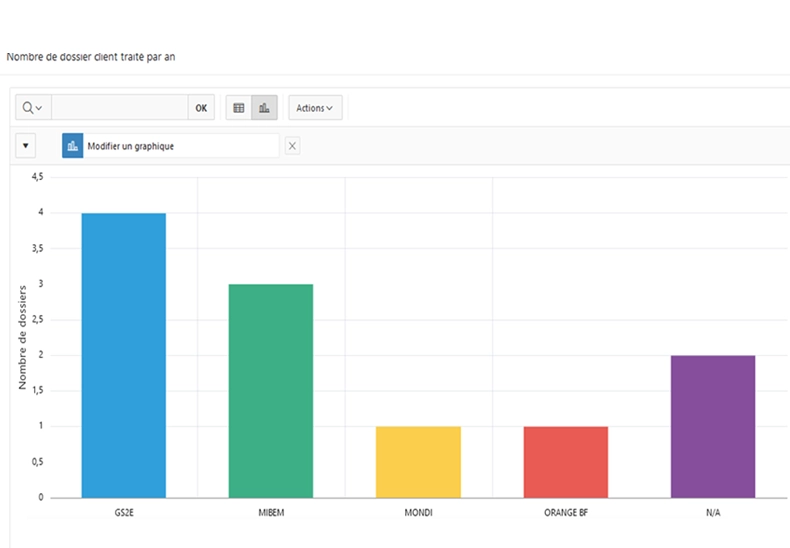Select the green MIBEM bar
Screen dimensions: 790x548
tap(271, 390)
